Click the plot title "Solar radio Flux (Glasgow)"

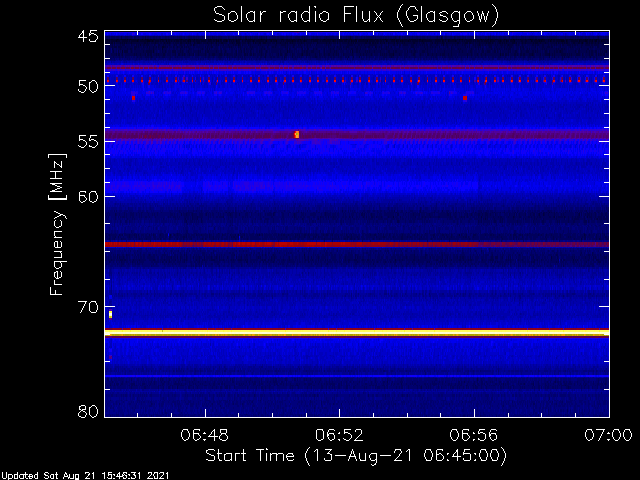tap(356, 16)
